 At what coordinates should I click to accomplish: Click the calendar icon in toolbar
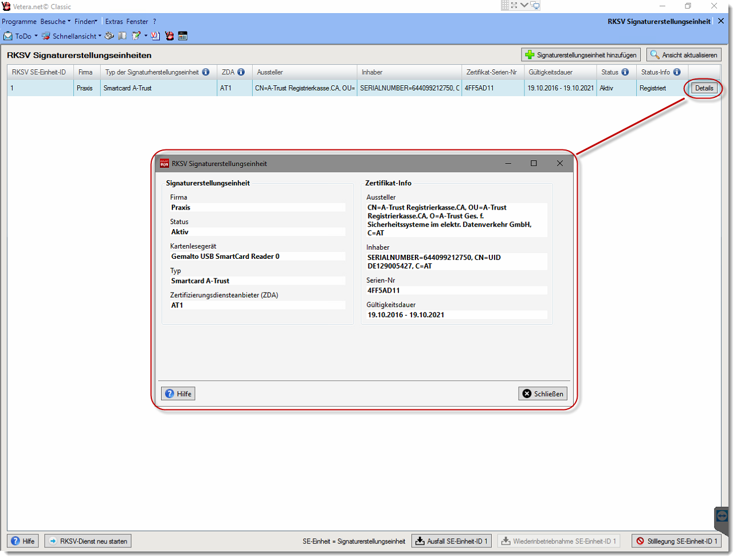tap(183, 36)
